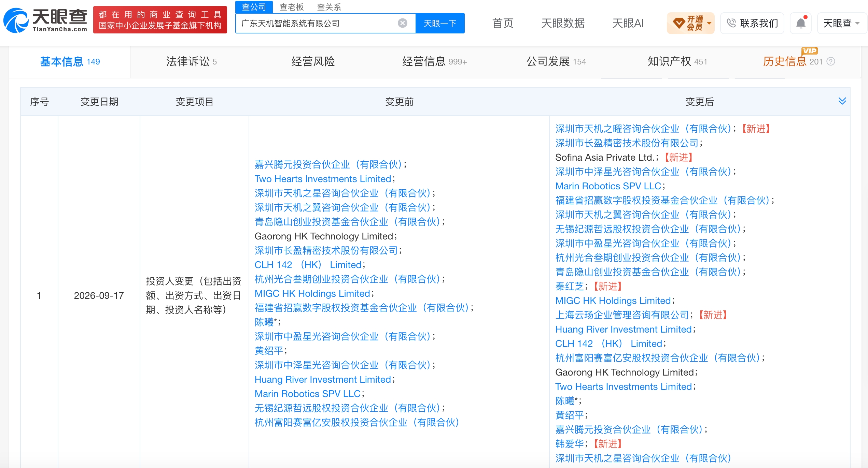This screenshot has width=868, height=468.
Task: Click the phone icon for 联系我们
Action: (731, 23)
